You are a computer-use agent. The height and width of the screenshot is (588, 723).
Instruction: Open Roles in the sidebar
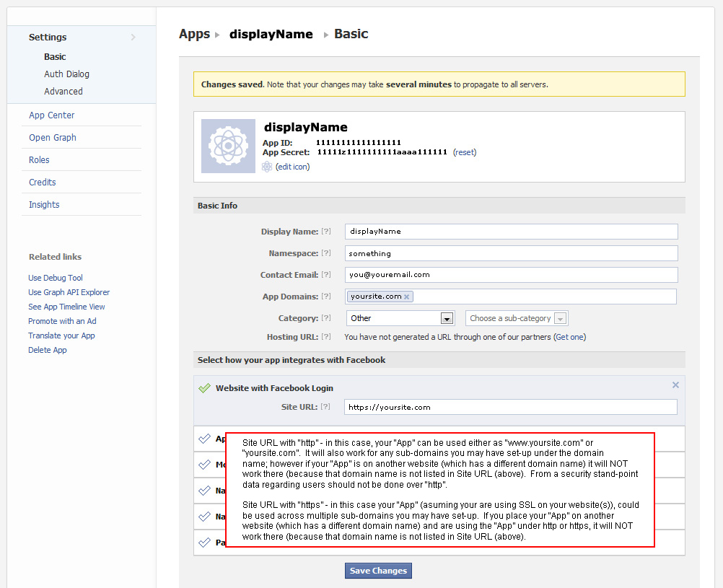click(39, 160)
